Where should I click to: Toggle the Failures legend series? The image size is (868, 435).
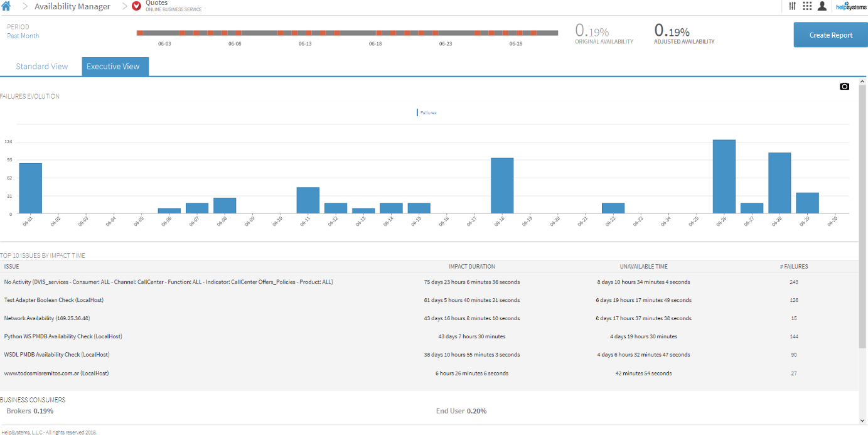click(427, 113)
